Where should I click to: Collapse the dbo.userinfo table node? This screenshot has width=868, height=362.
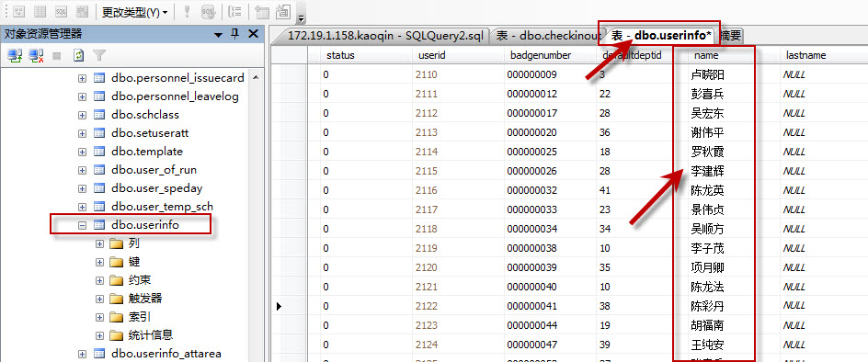point(83,225)
